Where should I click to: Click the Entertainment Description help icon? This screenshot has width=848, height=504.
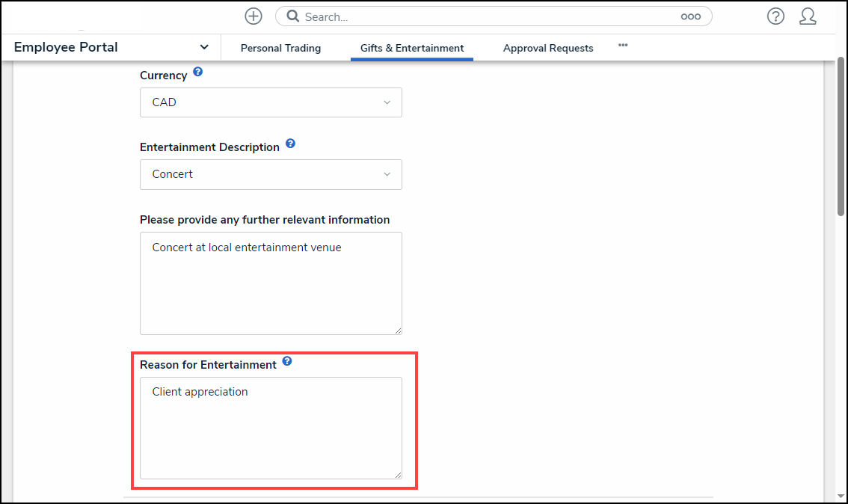[290, 144]
